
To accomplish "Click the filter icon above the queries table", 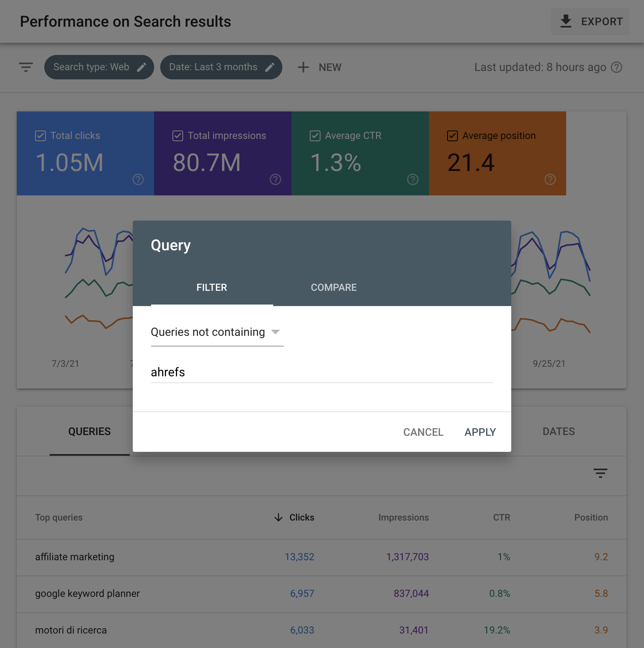I will 600,473.
